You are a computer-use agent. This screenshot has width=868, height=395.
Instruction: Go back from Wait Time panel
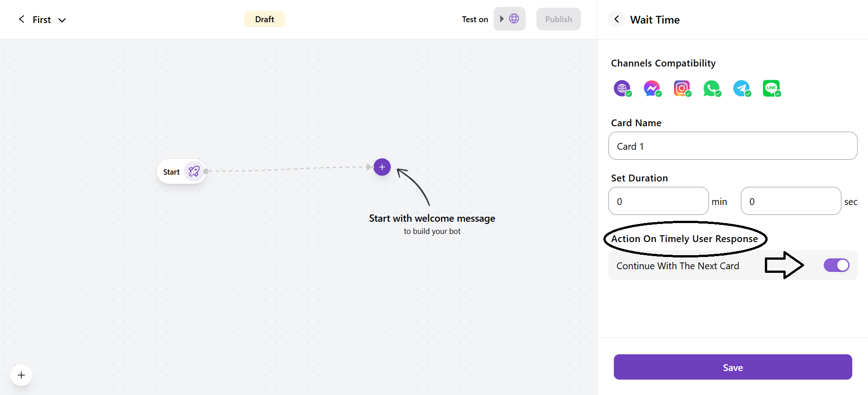[617, 19]
